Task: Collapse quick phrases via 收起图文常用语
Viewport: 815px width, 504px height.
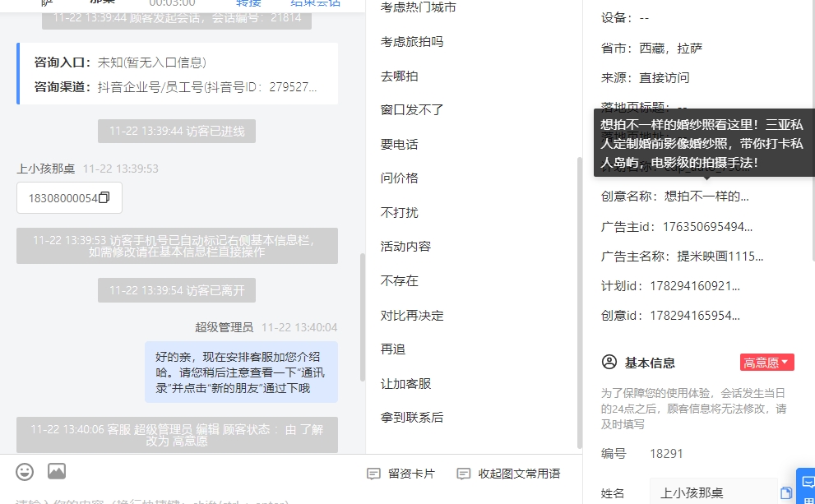Action: tap(508, 474)
